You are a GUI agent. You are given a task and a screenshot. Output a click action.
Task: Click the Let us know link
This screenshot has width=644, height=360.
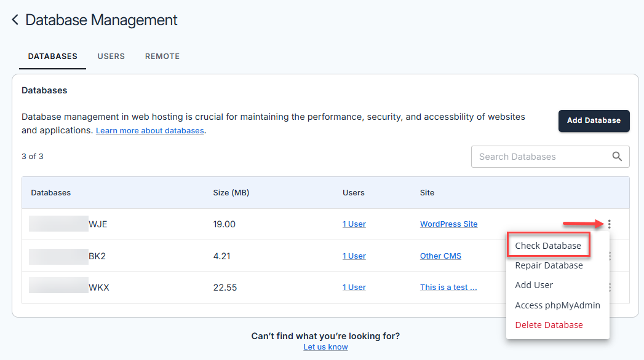tap(325, 346)
